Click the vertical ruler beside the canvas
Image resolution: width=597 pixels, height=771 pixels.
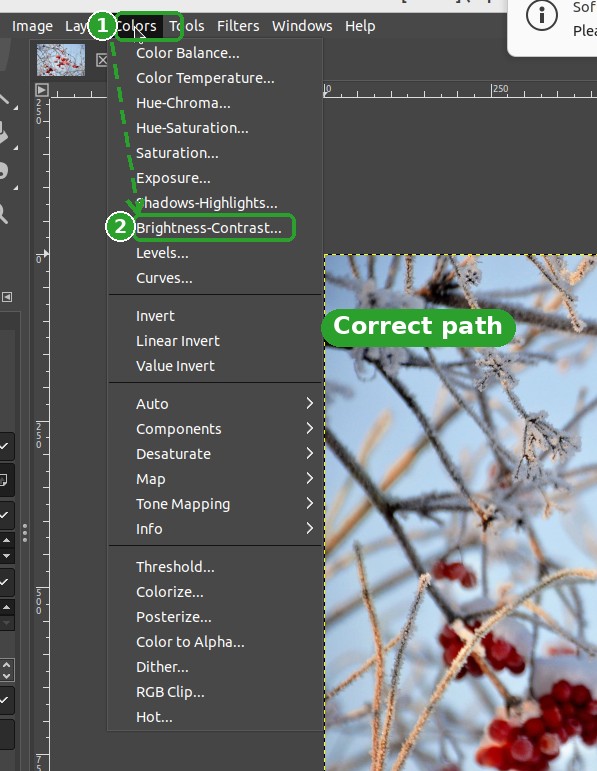pos(42,434)
